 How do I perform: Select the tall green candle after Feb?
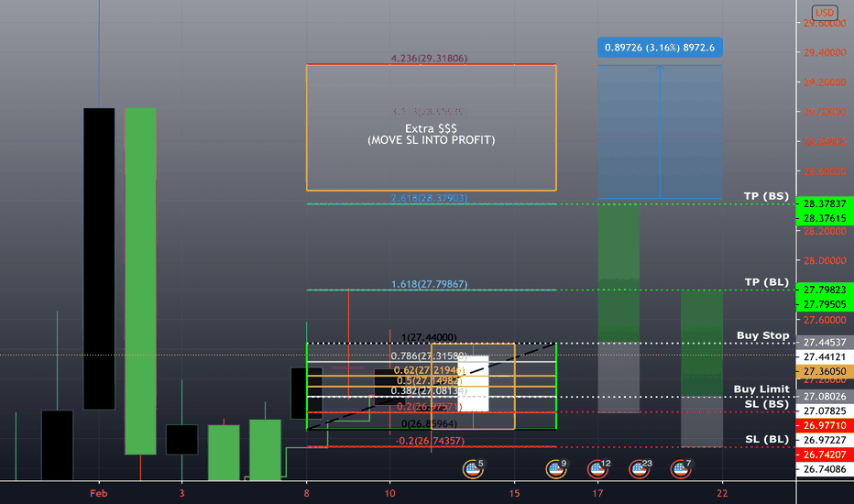click(140, 281)
